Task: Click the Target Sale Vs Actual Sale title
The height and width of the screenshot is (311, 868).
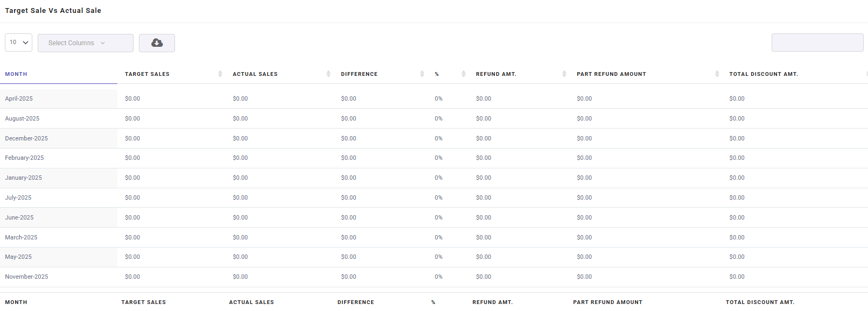Action: (x=53, y=11)
